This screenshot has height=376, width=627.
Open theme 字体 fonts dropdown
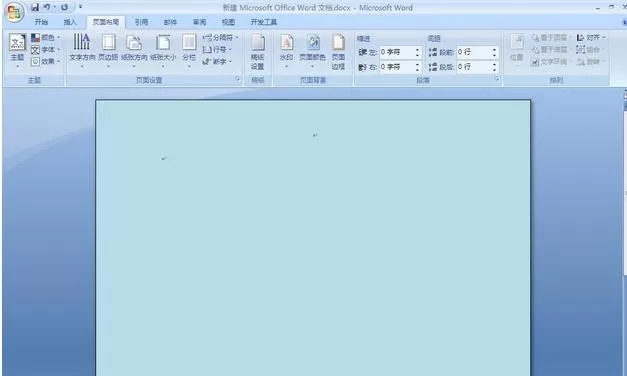pyautogui.click(x=46, y=50)
